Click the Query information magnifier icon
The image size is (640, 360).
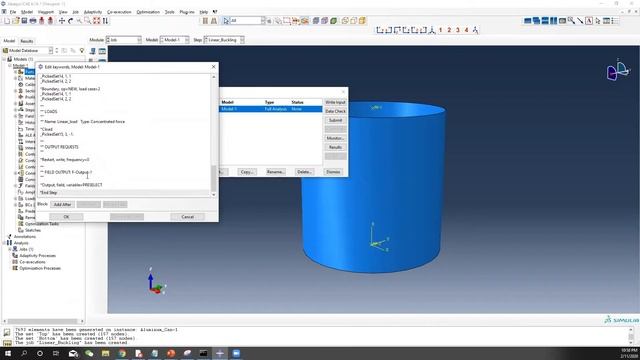click(x=571, y=21)
